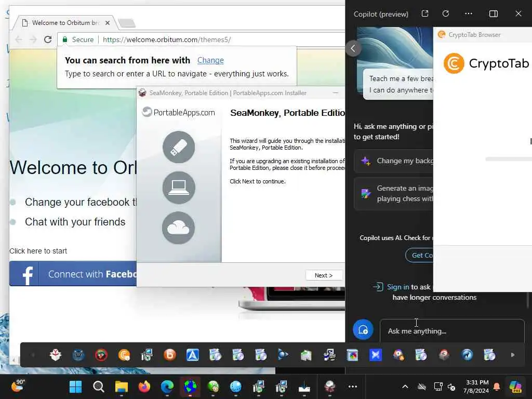
Task: Click Next in SeaMonkey installer
Action: (324, 275)
